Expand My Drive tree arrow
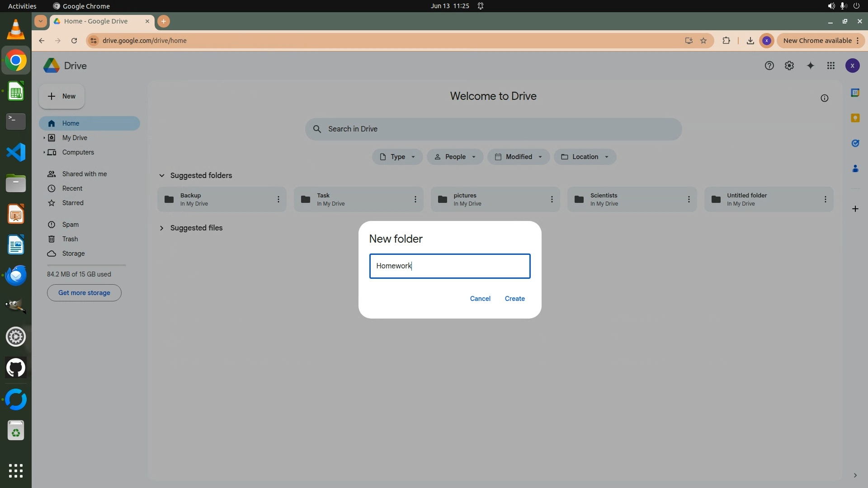 44,138
